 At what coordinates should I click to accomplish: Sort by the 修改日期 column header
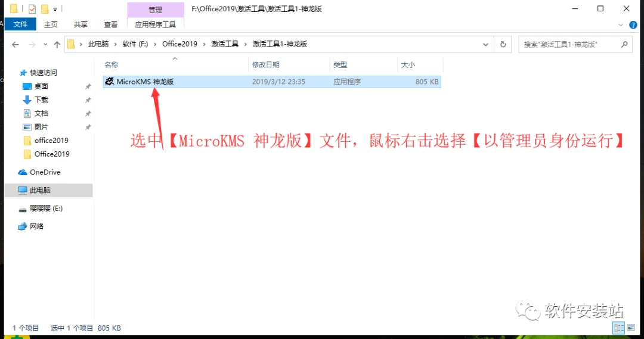click(266, 65)
